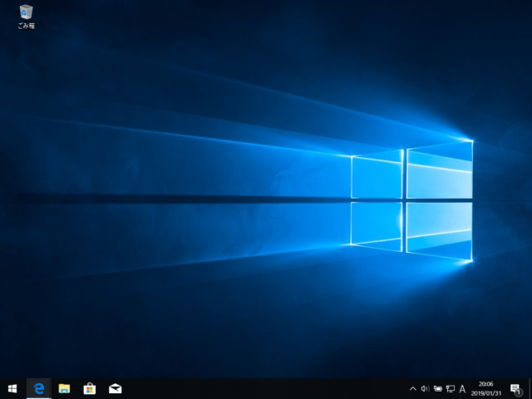The width and height of the screenshot is (532, 399).
Task: Open the volume speaker control
Action: click(425, 389)
